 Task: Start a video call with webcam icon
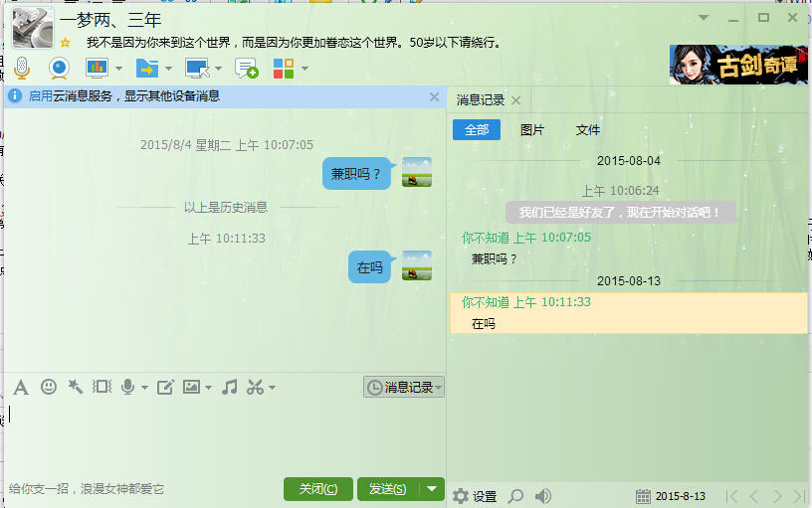(59, 68)
